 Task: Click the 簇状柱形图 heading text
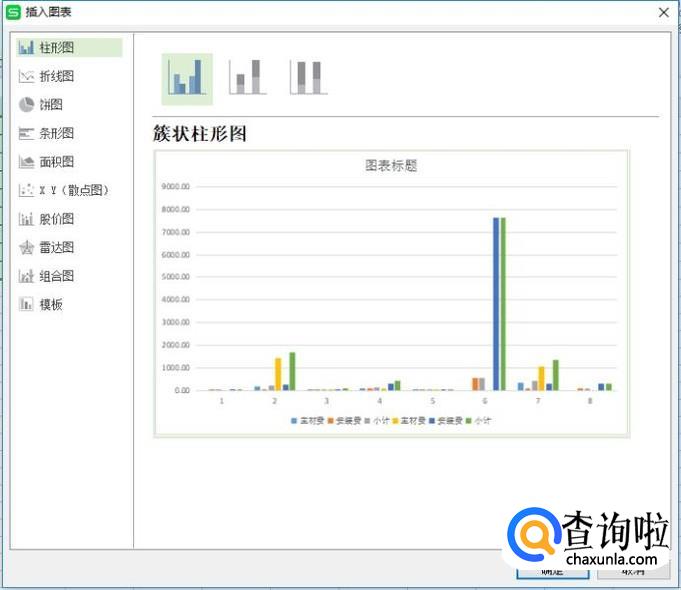(200, 133)
